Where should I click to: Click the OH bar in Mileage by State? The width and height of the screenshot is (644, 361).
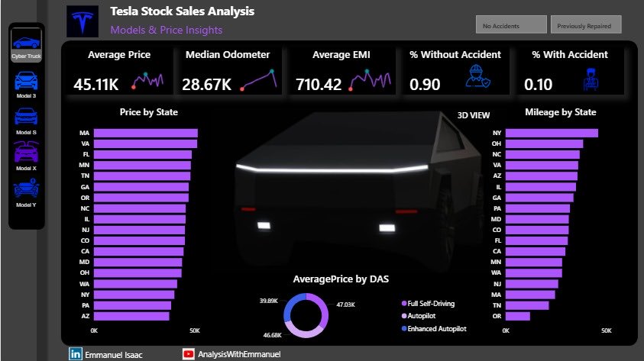point(544,143)
